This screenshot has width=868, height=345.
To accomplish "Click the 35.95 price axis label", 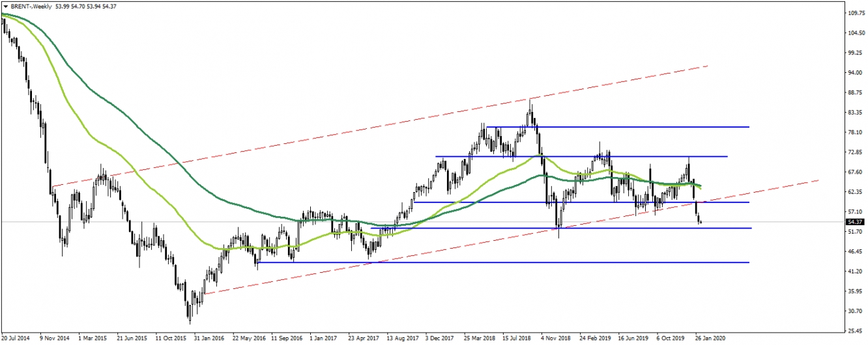I will [x=856, y=291].
